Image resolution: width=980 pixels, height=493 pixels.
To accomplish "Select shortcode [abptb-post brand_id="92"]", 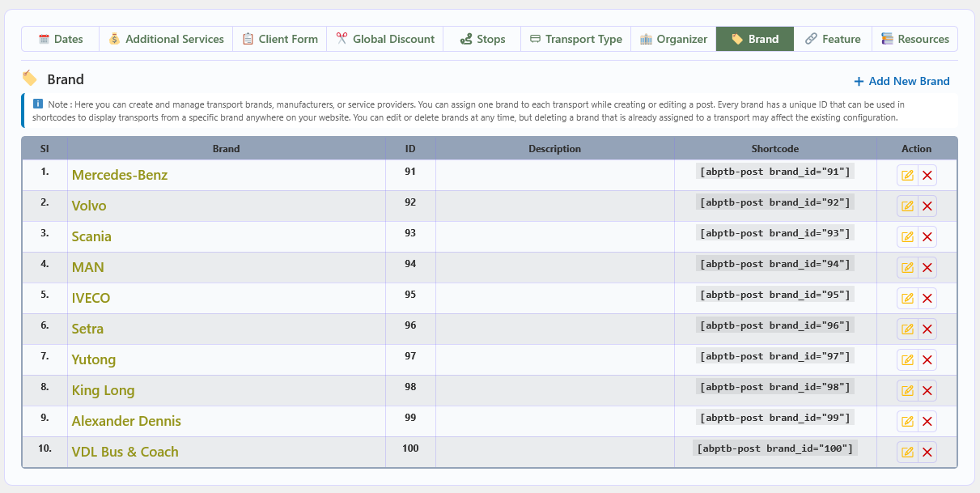I will click(775, 202).
